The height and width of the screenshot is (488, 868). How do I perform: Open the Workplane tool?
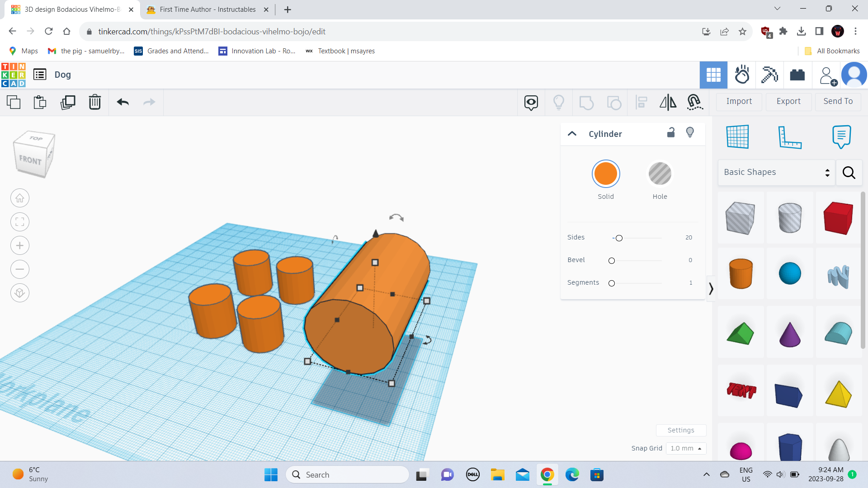click(x=738, y=137)
